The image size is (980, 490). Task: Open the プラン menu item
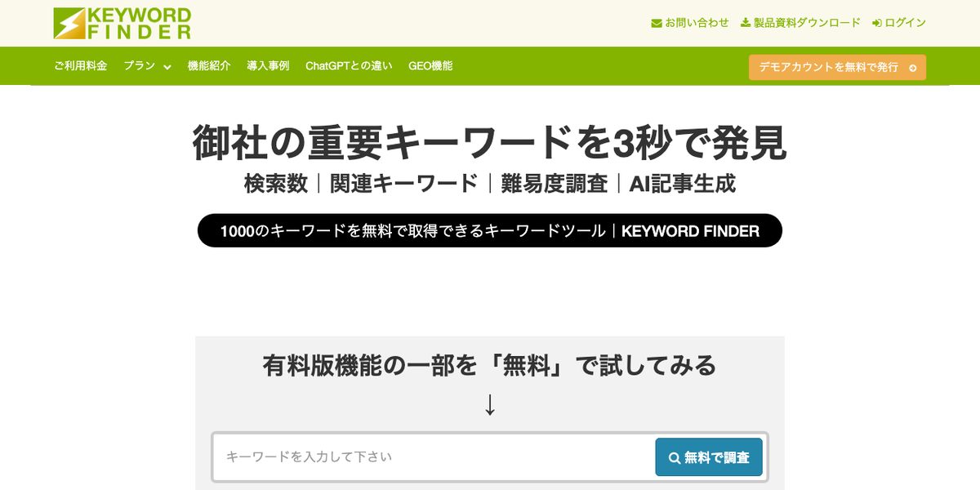pos(140,66)
